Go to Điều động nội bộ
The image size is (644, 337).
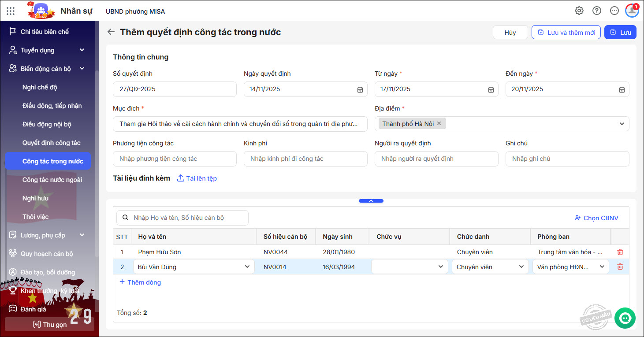coord(47,124)
